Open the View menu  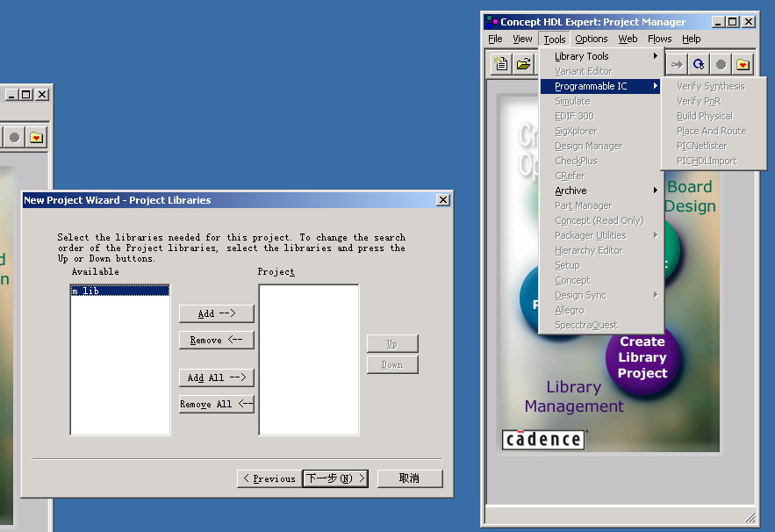coord(522,39)
